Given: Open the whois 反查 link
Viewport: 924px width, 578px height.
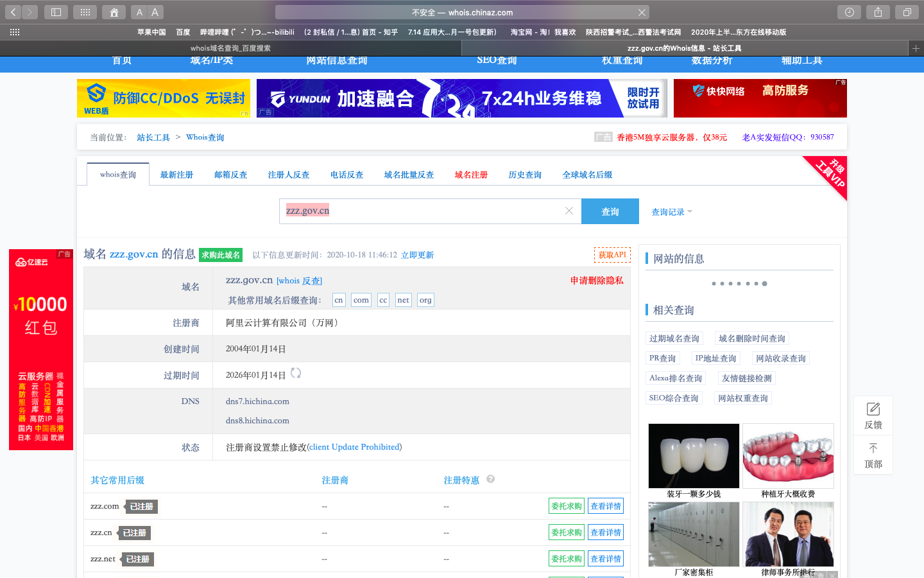Looking at the screenshot, I should 300,281.
